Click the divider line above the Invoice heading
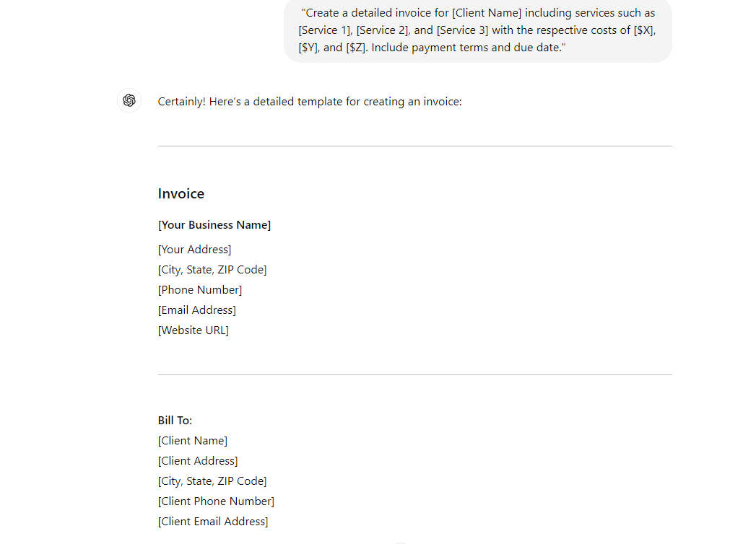 [414, 146]
